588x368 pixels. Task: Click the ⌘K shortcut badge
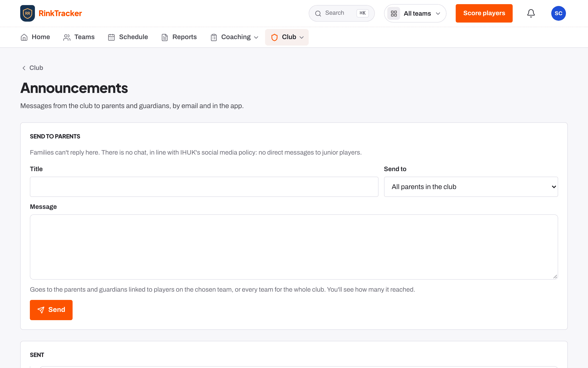362,13
